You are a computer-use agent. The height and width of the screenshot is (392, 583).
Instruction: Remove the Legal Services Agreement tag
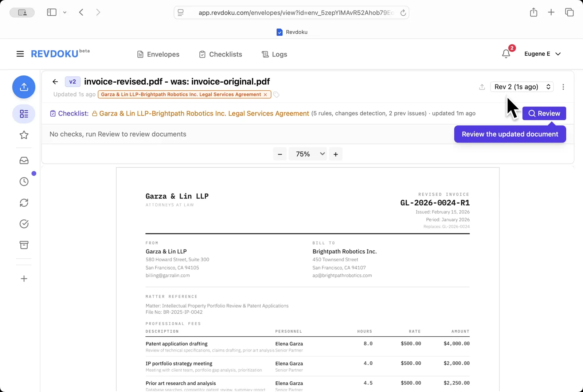point(265,94)
